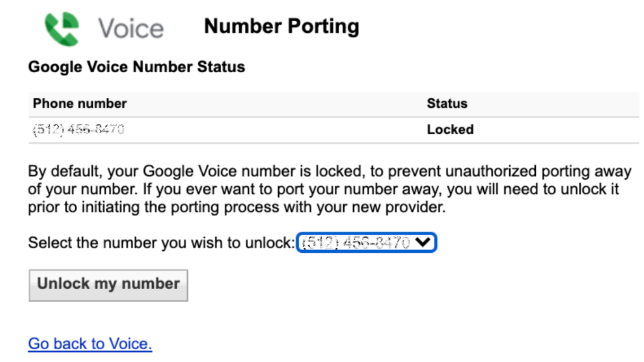
Task: Activate the highlighted number selector control
Action: 366,242
